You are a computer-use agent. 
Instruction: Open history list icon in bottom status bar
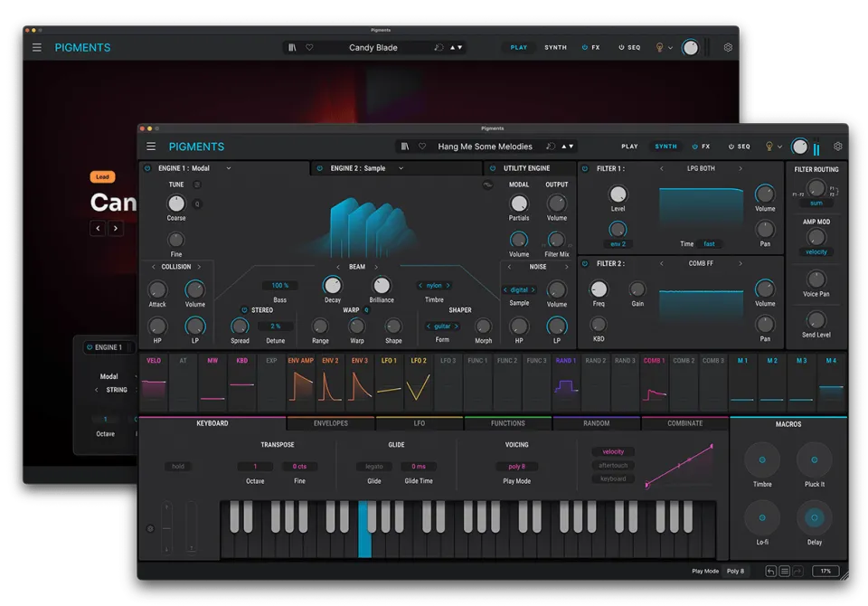click(x=785, y=571)
